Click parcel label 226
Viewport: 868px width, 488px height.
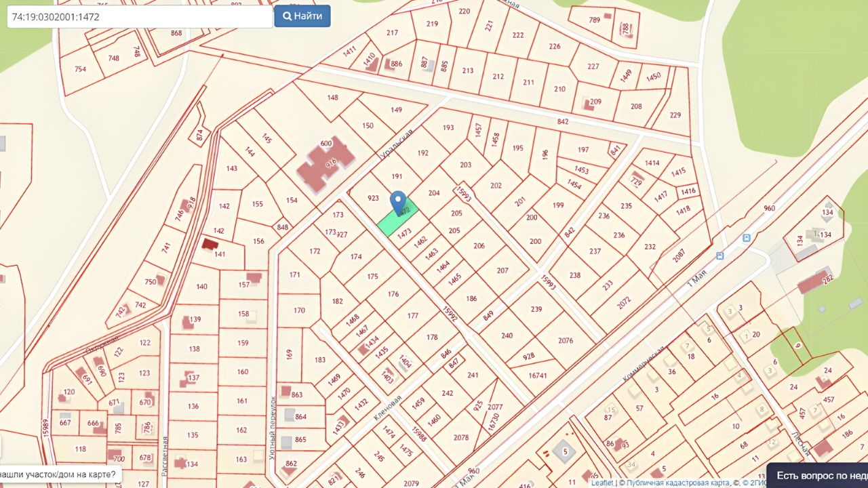(x=555, y=46)
